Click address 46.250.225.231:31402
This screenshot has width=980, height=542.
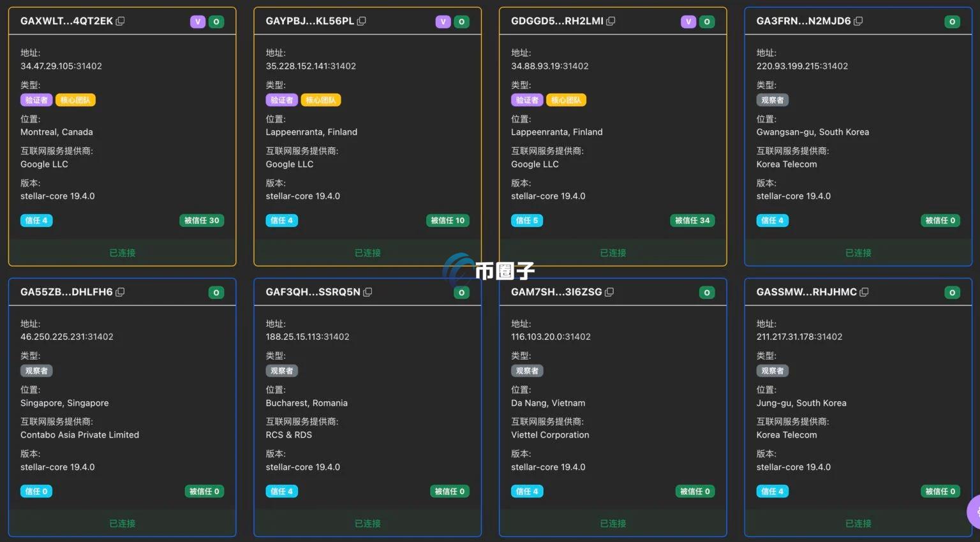point(67,337)
